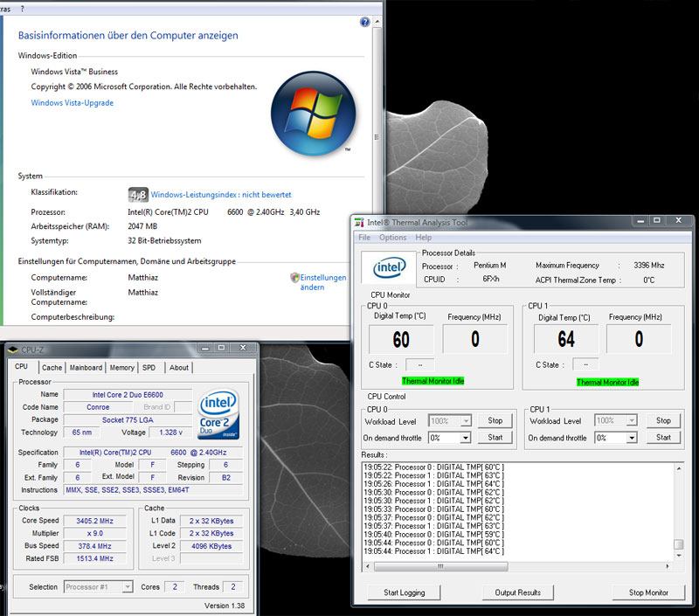Click the Multiplier value x 9.0
The width and height of the screenshot is (699, 616).
94,533
